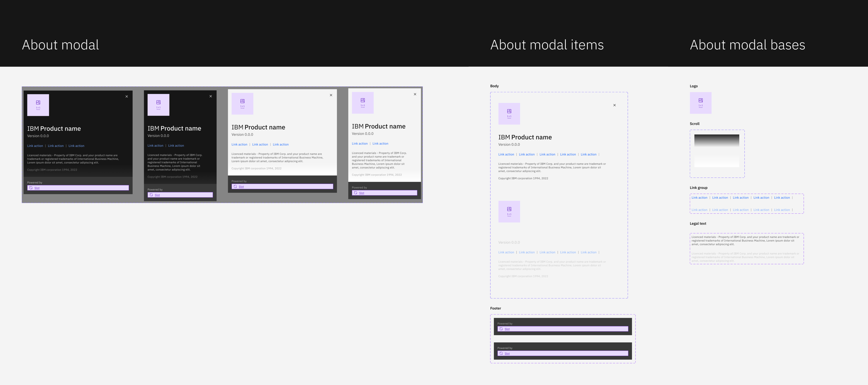
Task: Click the Slot swap icon in wide light modal
Action: coord(235,186)
